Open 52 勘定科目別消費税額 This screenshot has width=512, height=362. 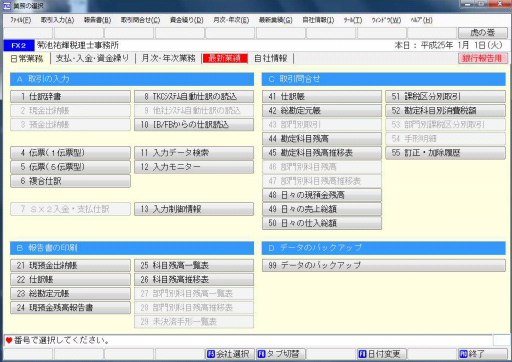[x=445, y=111]
